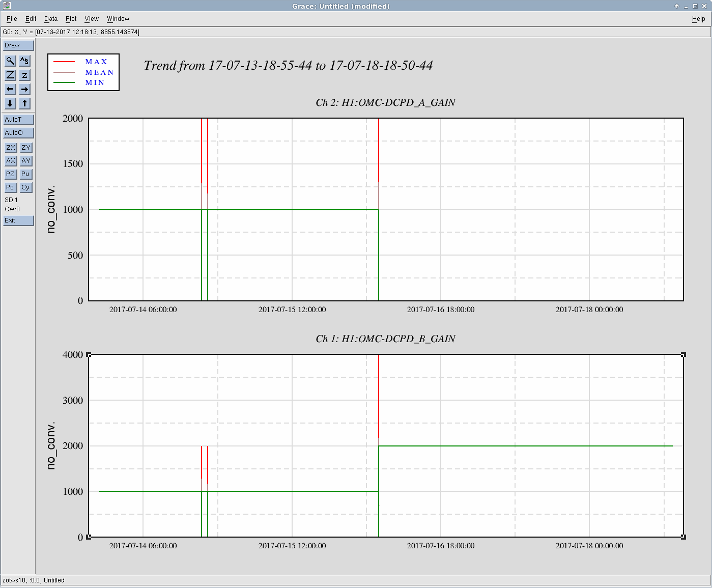Click the window menu icon in title bar

[x=7, y=6]
